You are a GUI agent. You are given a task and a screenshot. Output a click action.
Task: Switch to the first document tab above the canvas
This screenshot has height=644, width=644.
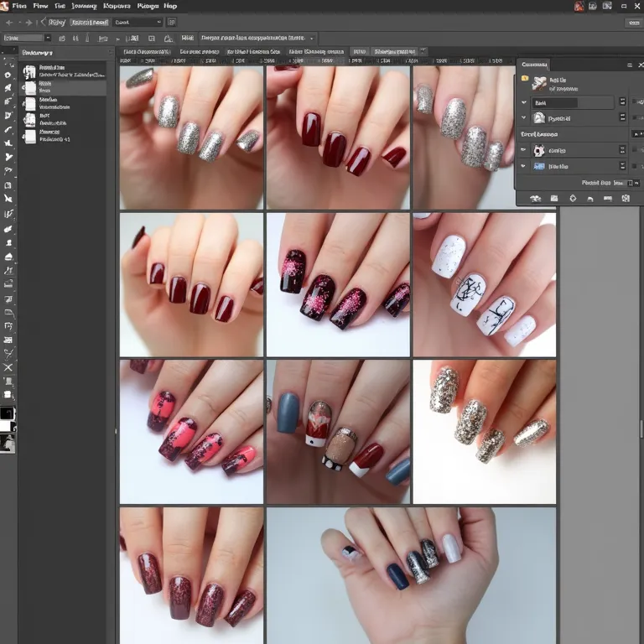[146, 52]
